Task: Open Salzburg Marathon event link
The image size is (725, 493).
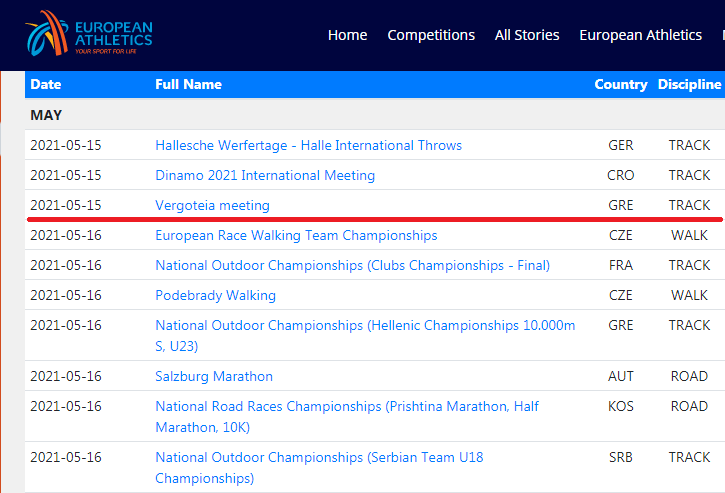Action: [213, 377]
